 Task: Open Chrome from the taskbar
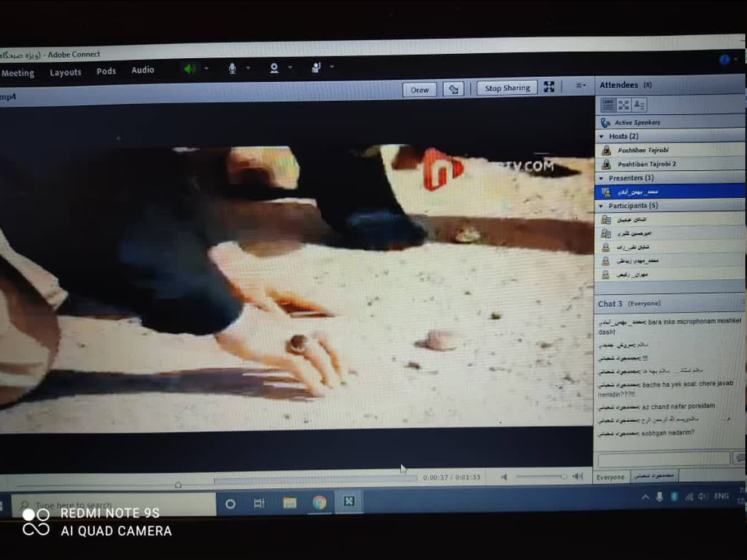tap(320, 502)
